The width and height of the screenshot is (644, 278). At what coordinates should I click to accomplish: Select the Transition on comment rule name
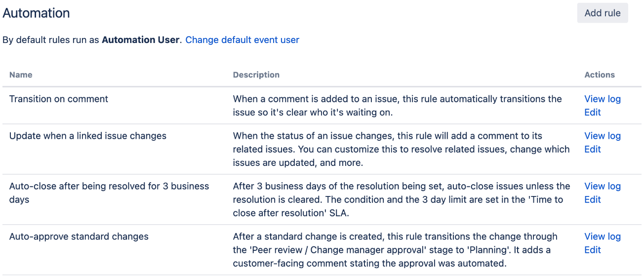pyautogui.click(x=59, y=99)
